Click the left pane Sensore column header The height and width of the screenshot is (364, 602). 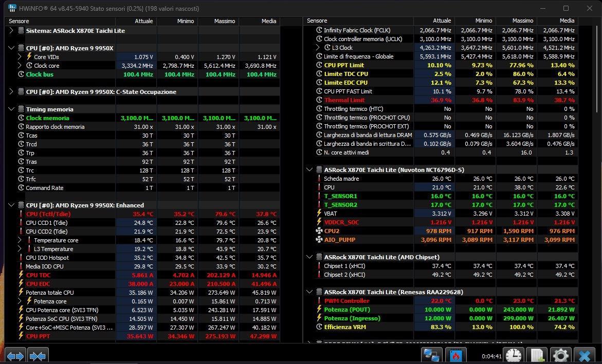coord(60,21)
